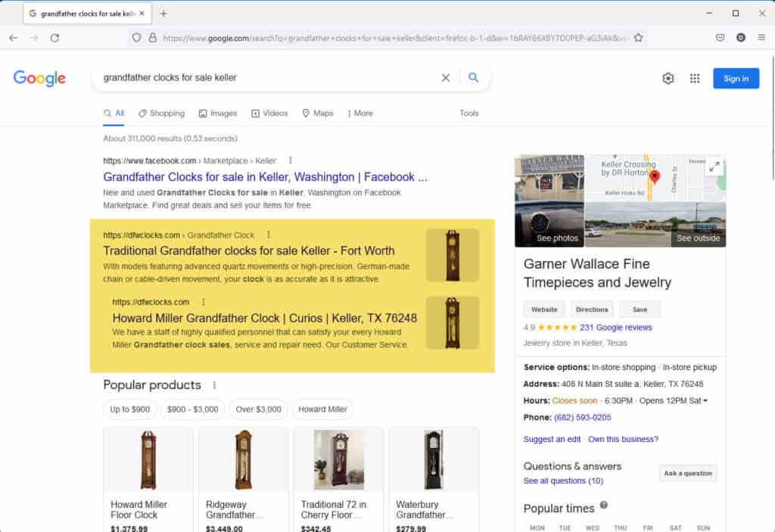This screenshot has height=532, width=775.
Task: Click the Google logo
Action: (39, 78)
